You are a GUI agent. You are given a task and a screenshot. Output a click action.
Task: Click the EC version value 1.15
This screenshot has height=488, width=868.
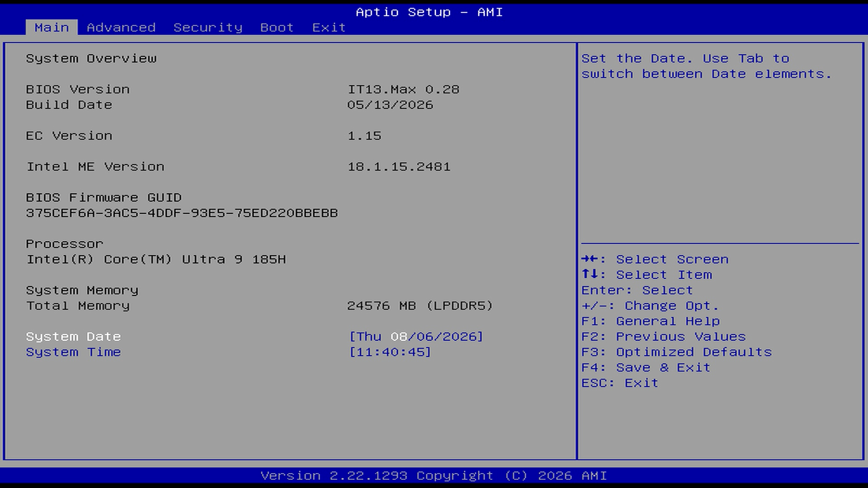click(364, 136)
